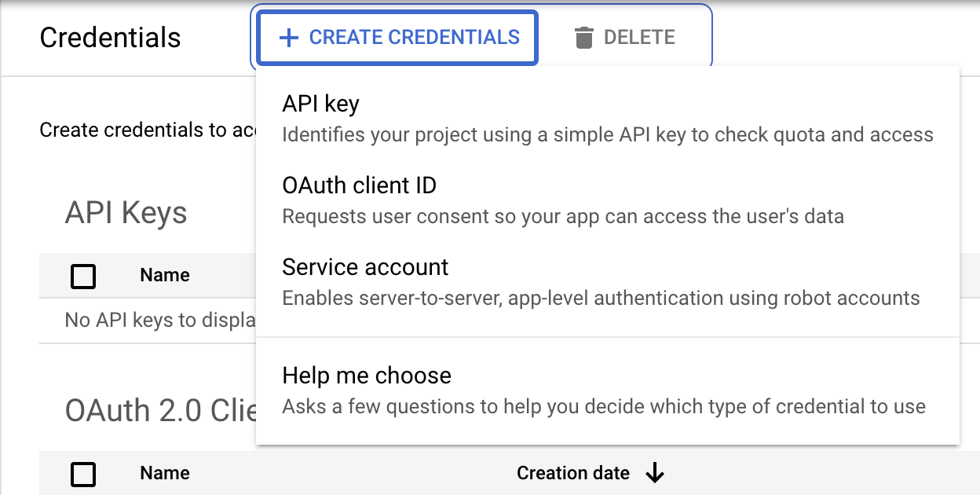The width and height of the screenshot is (980, 495).
Task: Open Help me choose from the menu
Action: coord(366,376)
